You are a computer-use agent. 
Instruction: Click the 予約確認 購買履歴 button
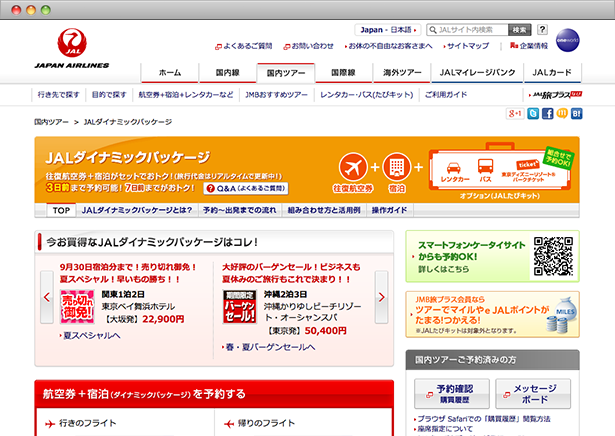click(452, 394)
